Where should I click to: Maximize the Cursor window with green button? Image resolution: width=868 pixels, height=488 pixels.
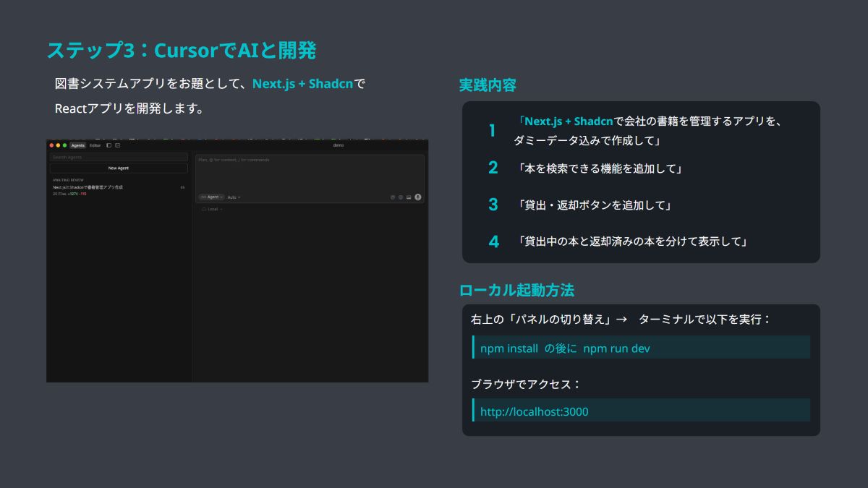click(64, 145)
